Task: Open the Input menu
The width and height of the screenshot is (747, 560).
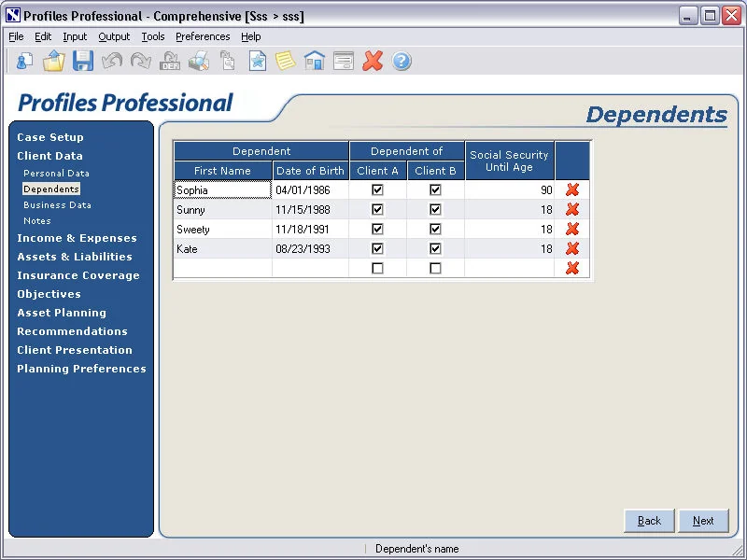Action: [x=75, y=36]
